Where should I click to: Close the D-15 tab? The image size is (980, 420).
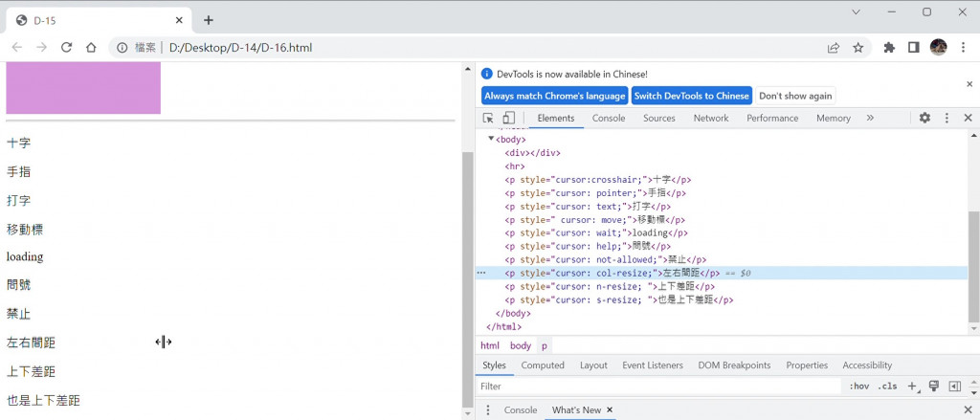pos(179,21)
